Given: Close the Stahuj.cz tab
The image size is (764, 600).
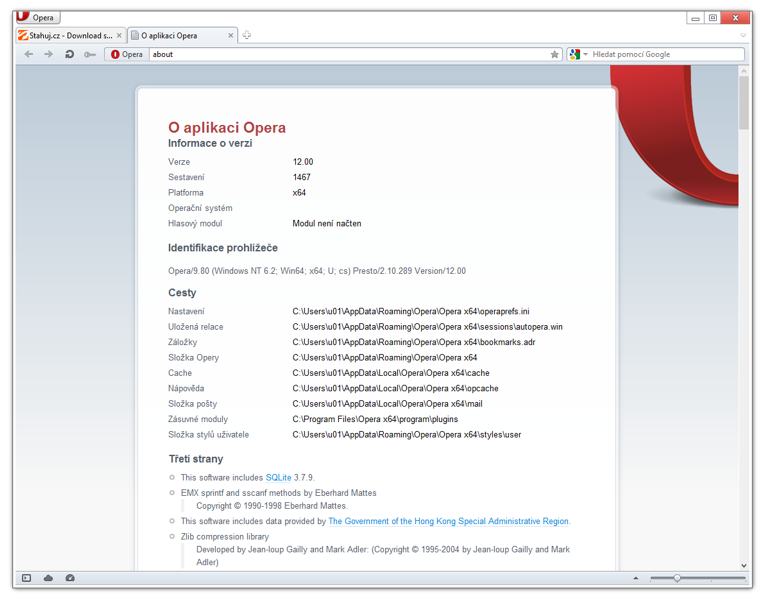Looking at the screenshot, I should click(119, 36).
